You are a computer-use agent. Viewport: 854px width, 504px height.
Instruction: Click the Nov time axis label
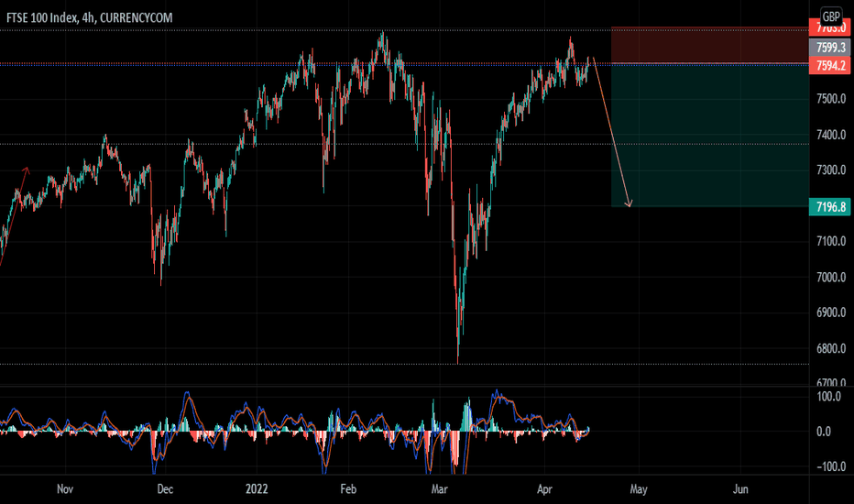click(x=65, y=489)
